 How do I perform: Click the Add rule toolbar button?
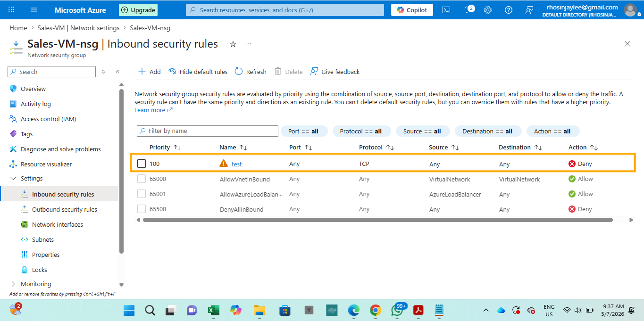pyautogui.click(x=149, y=72)
